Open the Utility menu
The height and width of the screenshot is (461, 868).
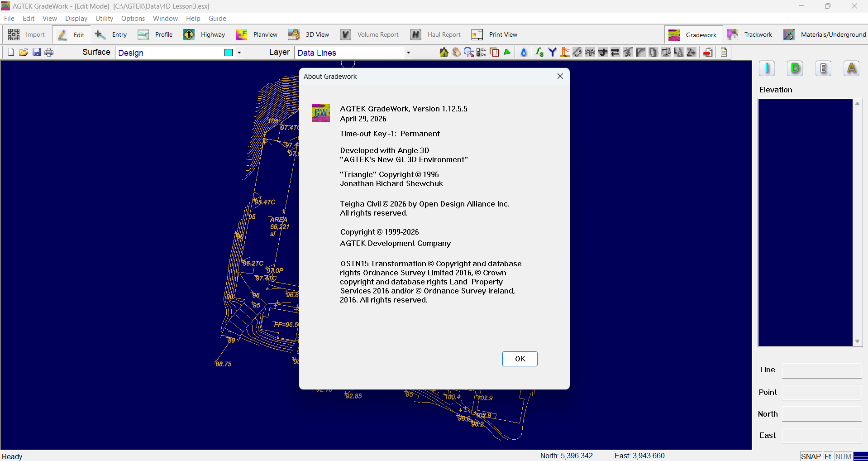tap(104, 19)
